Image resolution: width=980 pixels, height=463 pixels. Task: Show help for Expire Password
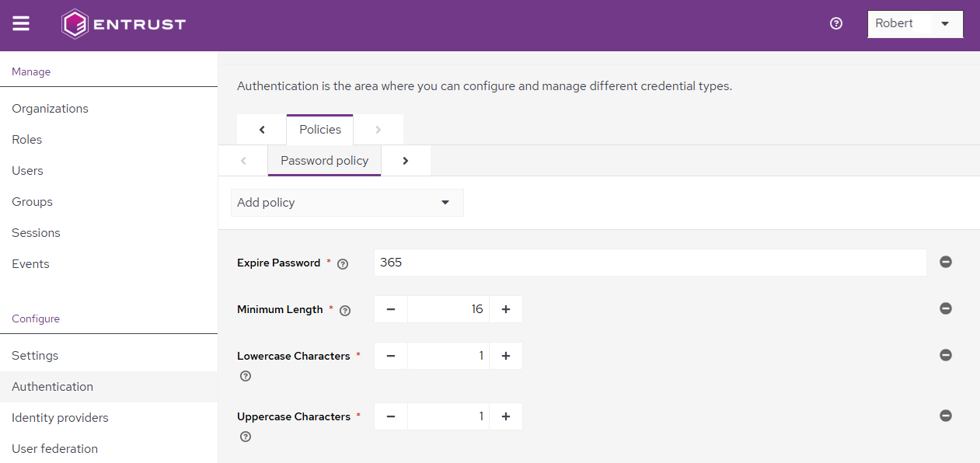pyautogui.click(x=343, y=264)
